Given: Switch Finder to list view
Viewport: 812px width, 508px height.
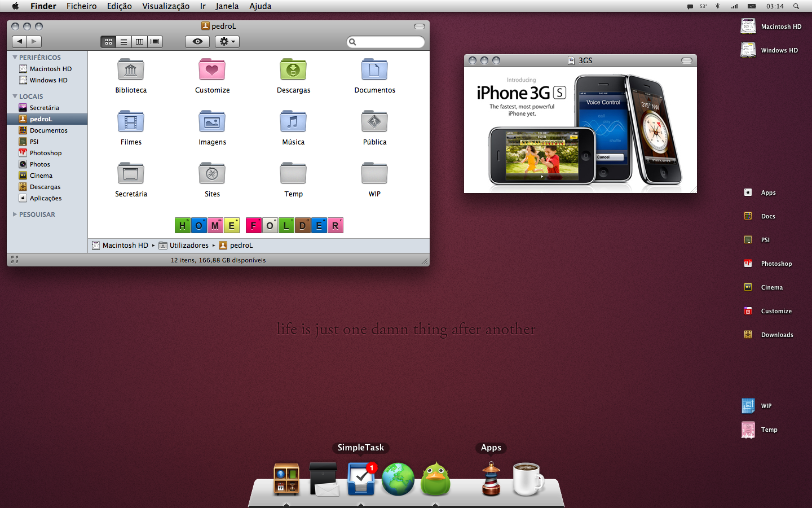Looking at the screenshot, I should coord(123,41).
